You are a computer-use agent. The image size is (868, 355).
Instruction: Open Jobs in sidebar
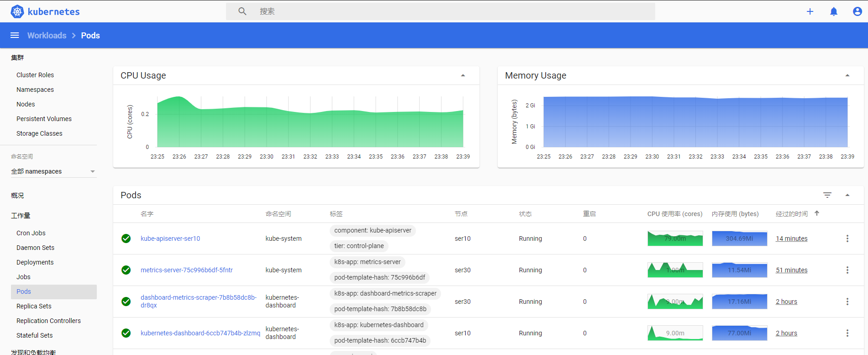(x=23, y=277)
